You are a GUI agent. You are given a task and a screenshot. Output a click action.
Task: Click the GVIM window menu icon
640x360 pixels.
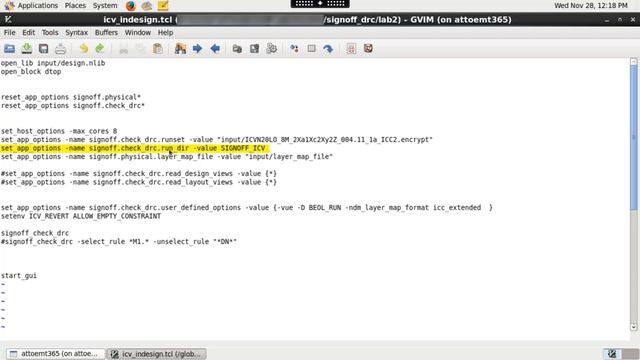8,20
